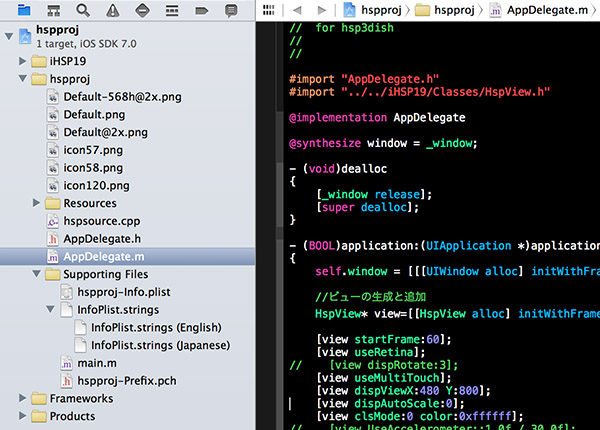Image resolution: width=600 pixels, height=430 pixels.
Task: Click AppDelegate.m in the jump bar
Action: [546, 9]
